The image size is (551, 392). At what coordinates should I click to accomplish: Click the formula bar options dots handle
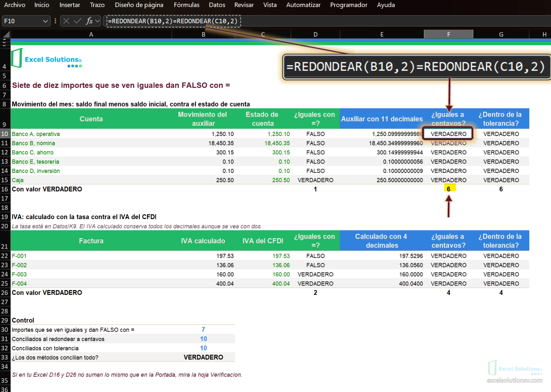click(55, 21)
